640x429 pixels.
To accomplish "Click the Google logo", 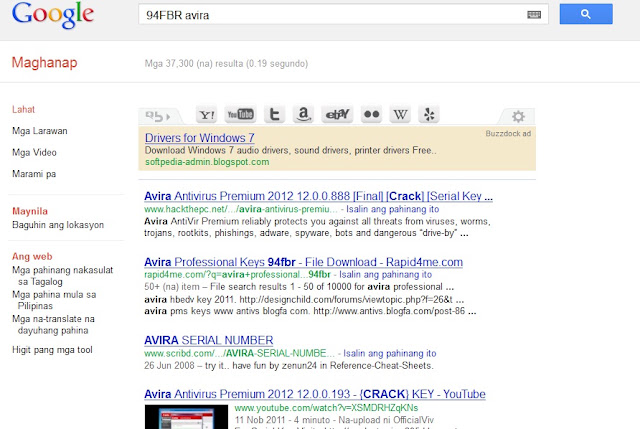I will pyautogui.click(x=53, y=15).
